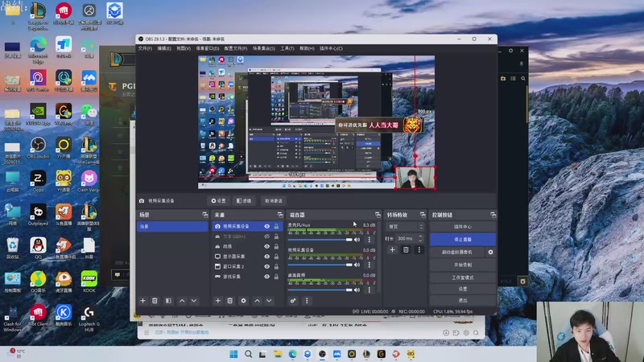Open source properties gear in Sources toolbar
Image resolution: width=644 pixels, height=362 pixels.
click(244, 300)
